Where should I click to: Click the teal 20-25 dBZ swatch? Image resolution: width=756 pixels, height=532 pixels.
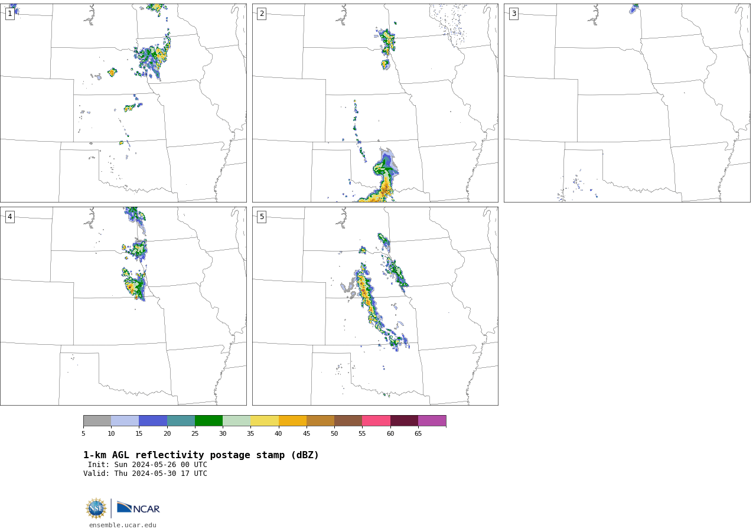181,420
